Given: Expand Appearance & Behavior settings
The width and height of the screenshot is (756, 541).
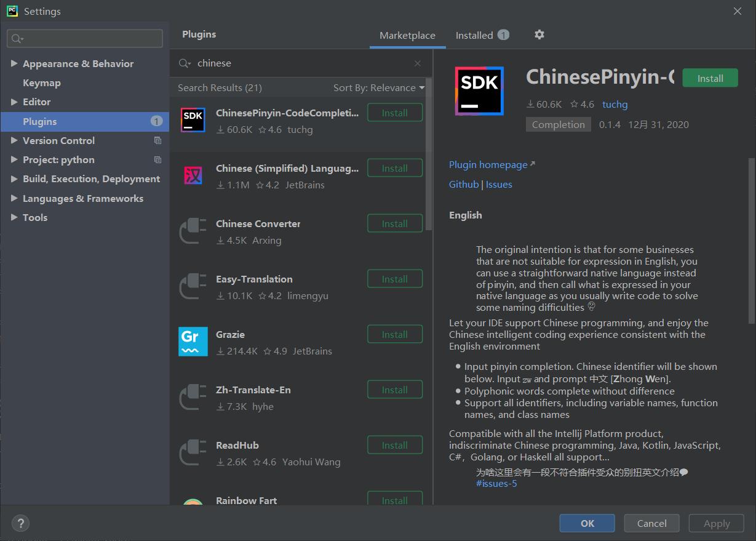Looking at the screenshot, I should point(14,63).
